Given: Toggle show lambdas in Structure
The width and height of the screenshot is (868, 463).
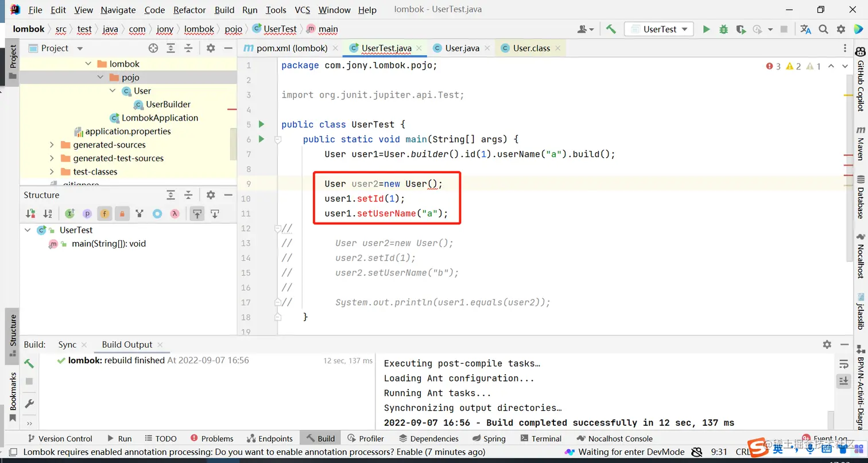Looking at the screenshot, I should click(x=175, y=214).
